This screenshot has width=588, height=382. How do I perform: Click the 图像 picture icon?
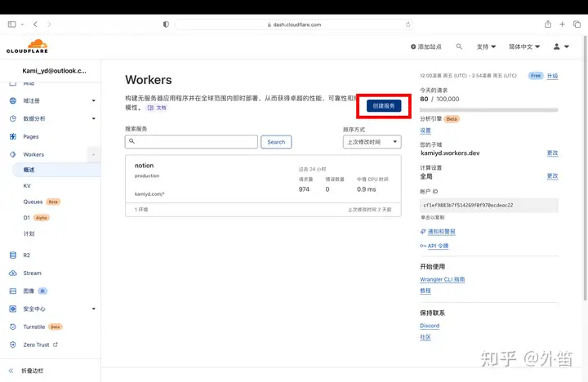click(13, 291)
